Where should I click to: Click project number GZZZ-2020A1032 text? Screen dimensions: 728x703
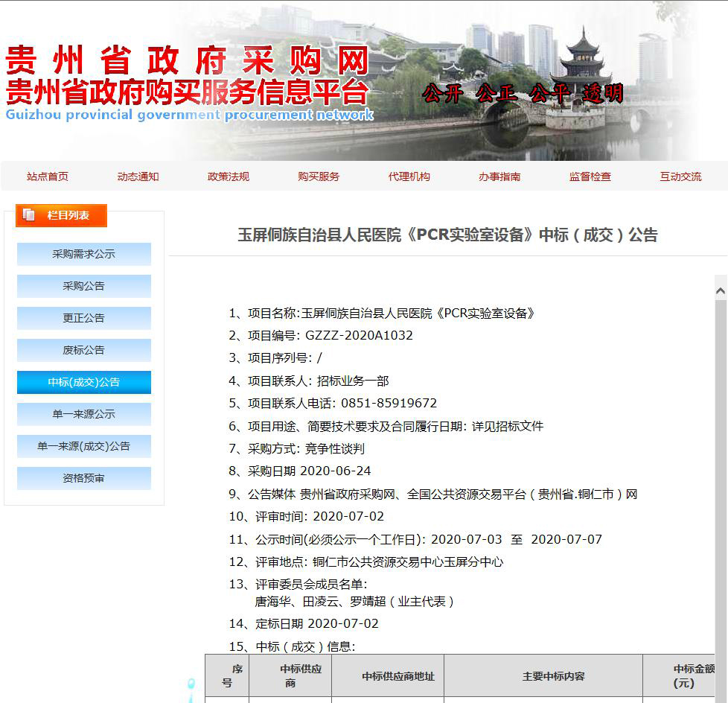click(359, 335)
